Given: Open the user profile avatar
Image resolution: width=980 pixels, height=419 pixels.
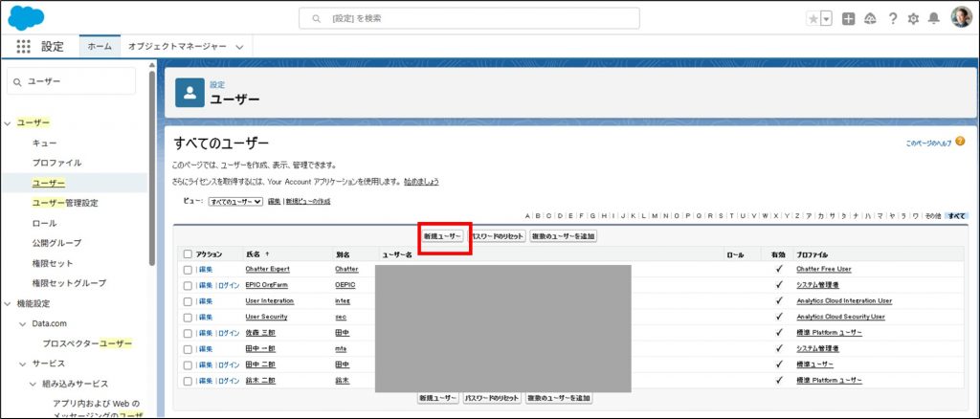Looking at the screenshot, I should (x=960, y=18).
